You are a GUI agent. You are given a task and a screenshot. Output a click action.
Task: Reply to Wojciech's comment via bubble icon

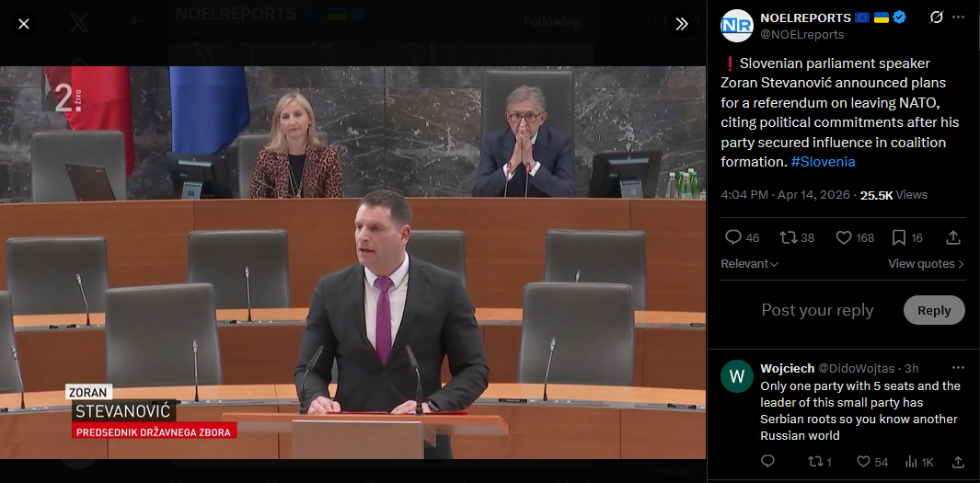pos(767,462)
